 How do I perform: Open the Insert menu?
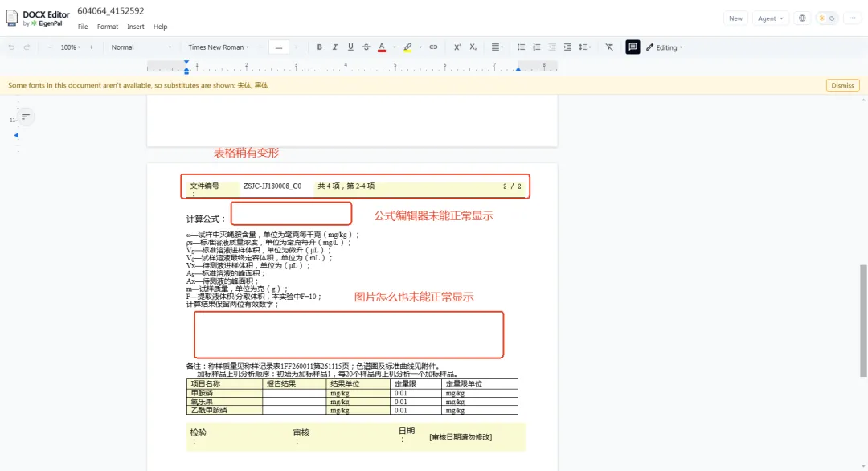[136, 27]
